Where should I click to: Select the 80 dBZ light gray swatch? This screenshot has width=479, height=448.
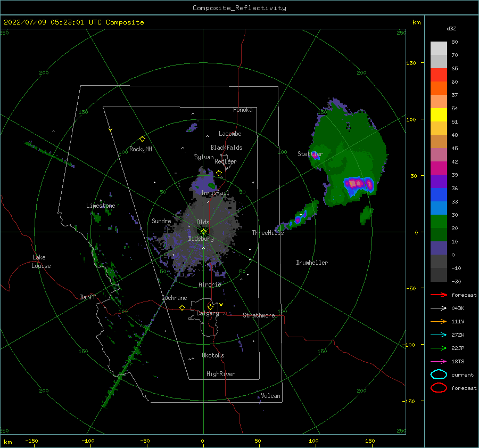pyautogui.click(x=439, y=48)
